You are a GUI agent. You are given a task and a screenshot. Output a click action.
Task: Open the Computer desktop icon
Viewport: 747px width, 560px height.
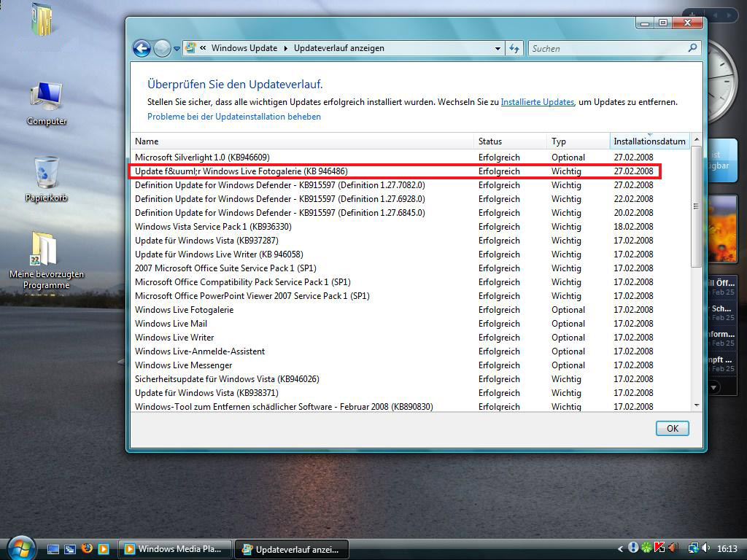tap(47, 103)
